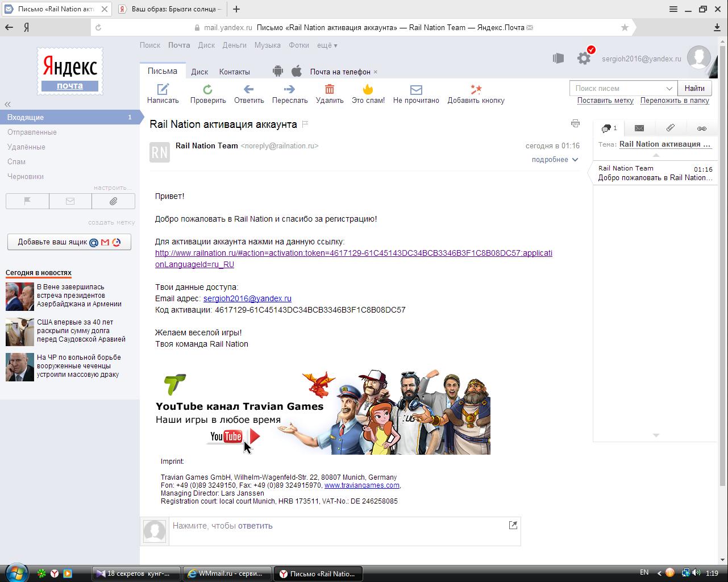Viewport: 728px width, 582px height.
Task: Filter messages with attachments in sidebar
Action: click(113, 201)
